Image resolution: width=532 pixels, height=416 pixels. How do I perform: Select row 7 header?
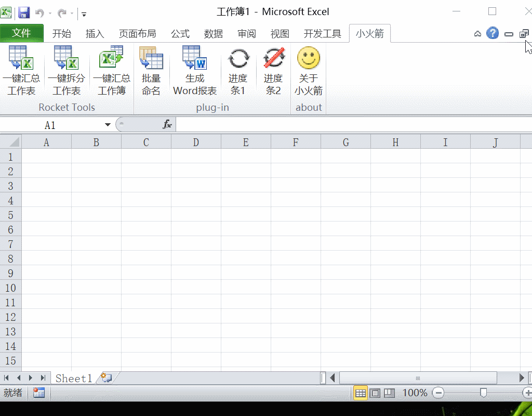point(11,244)
